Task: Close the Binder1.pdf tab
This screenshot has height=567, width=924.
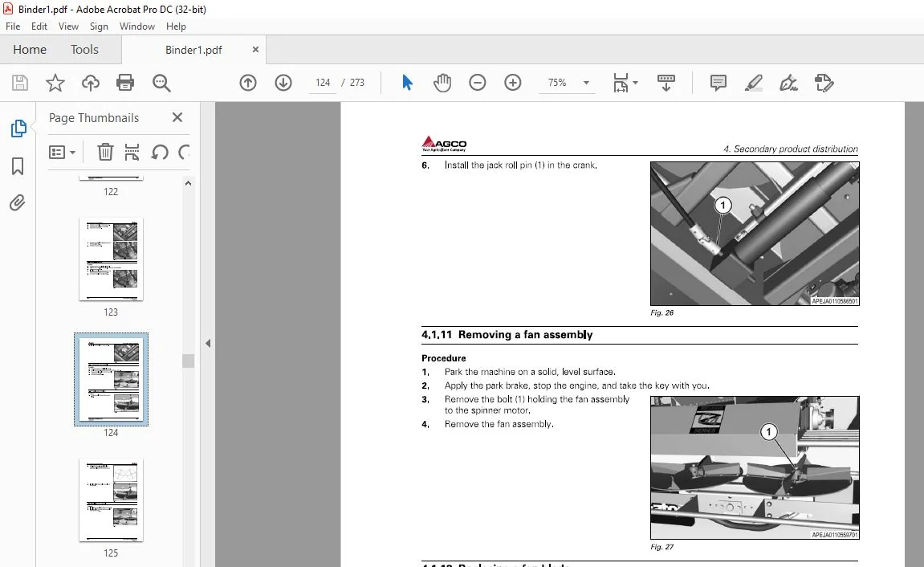Action: tap(255, 50)
